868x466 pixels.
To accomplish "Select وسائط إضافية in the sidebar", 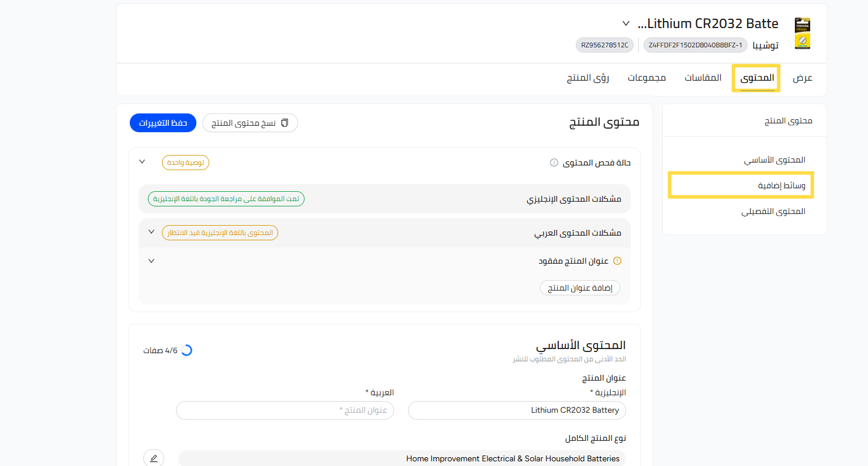I will [x=781, y=185].
